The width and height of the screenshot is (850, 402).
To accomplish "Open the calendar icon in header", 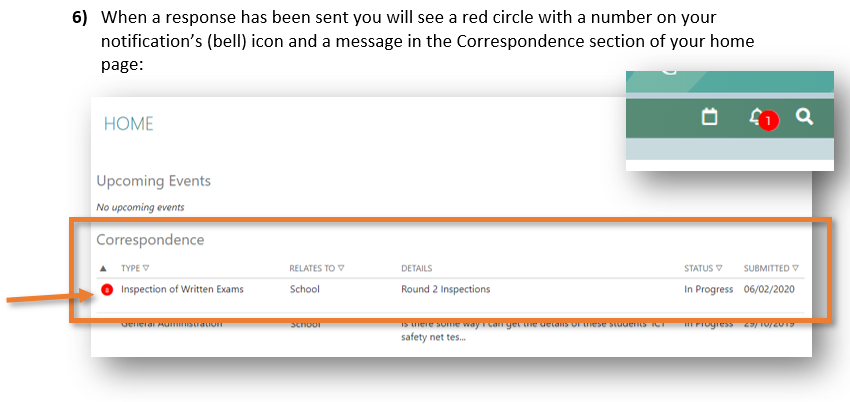I will (710, 117).
